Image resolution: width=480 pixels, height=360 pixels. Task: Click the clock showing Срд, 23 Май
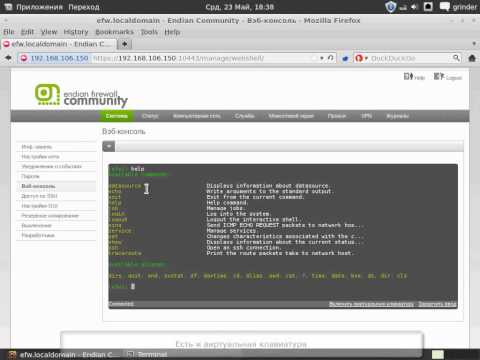[x=240, y=7]
